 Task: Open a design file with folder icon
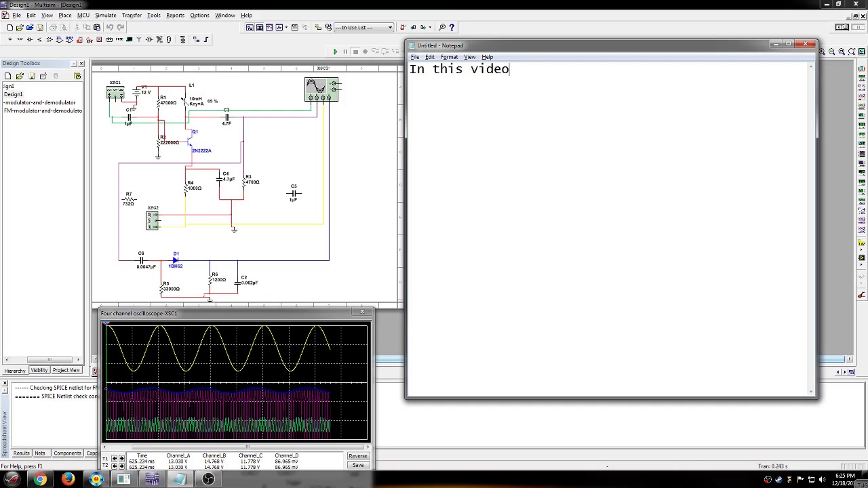pos(20,27)
